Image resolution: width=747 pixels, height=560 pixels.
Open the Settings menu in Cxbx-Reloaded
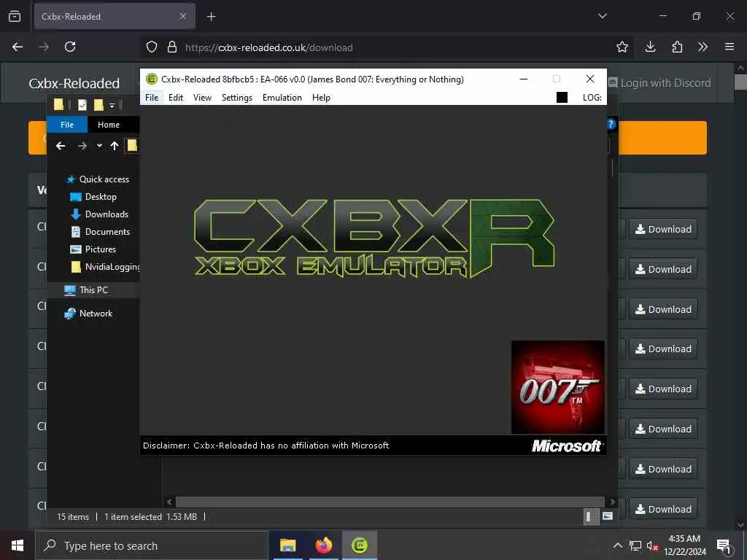[237, 98]
